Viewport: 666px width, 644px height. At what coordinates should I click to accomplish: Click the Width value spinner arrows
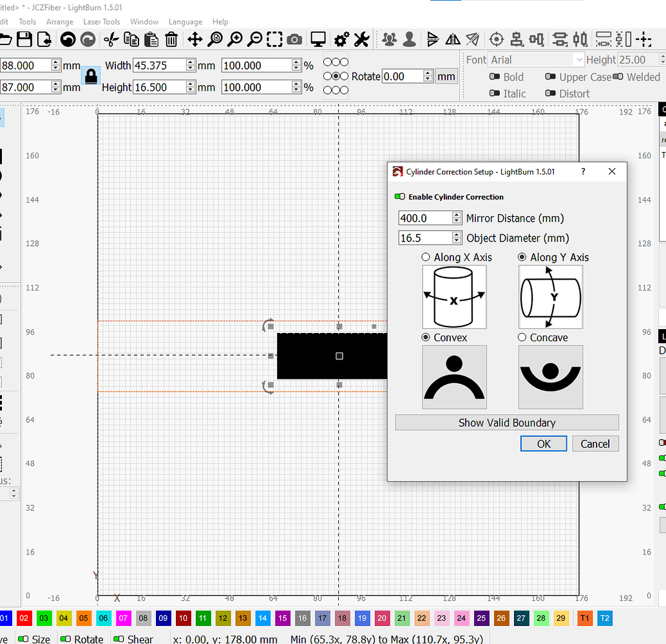[x=191, y=66]
